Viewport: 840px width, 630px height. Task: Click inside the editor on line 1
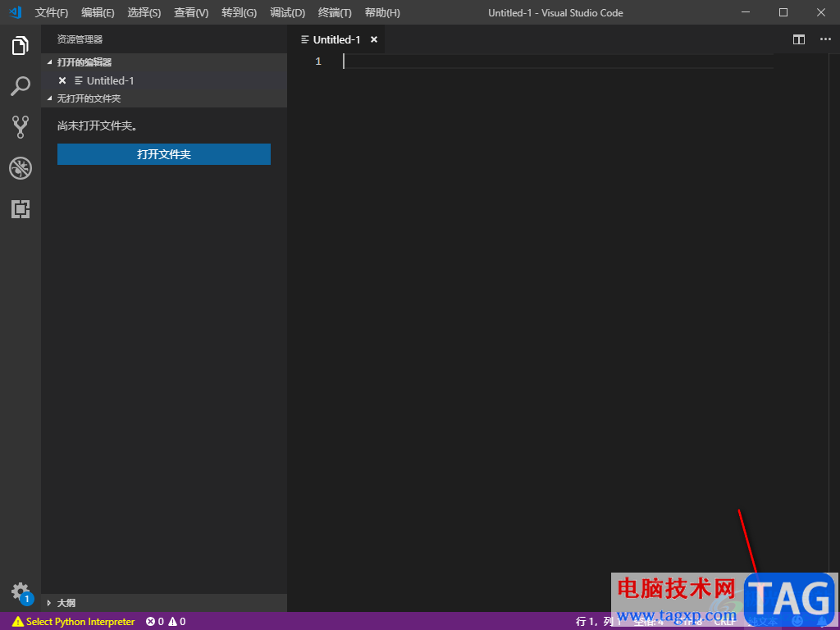[558, 62]
